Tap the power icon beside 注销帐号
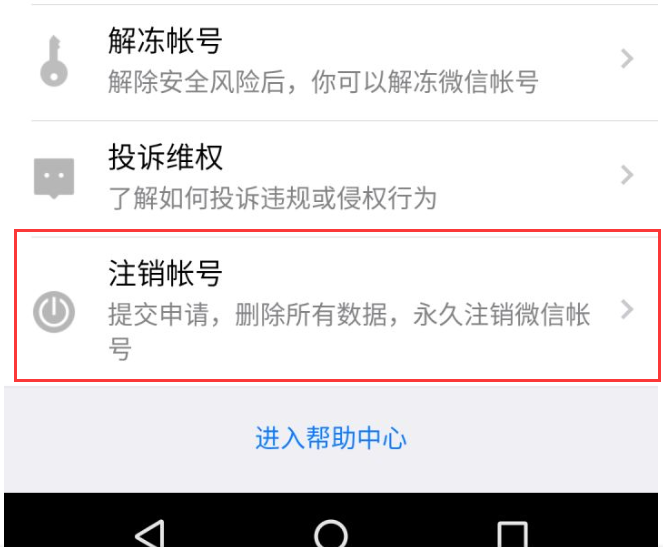The image size is (663, 551). point(54,312)
